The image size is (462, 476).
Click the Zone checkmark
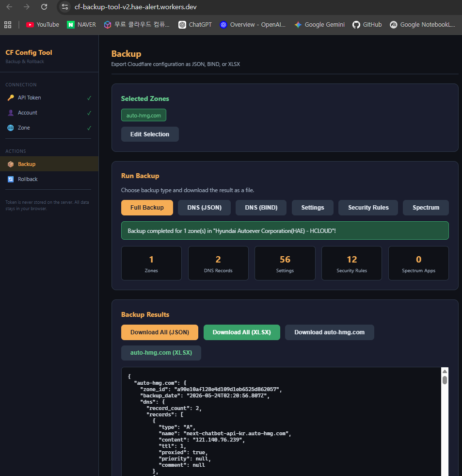89,128
